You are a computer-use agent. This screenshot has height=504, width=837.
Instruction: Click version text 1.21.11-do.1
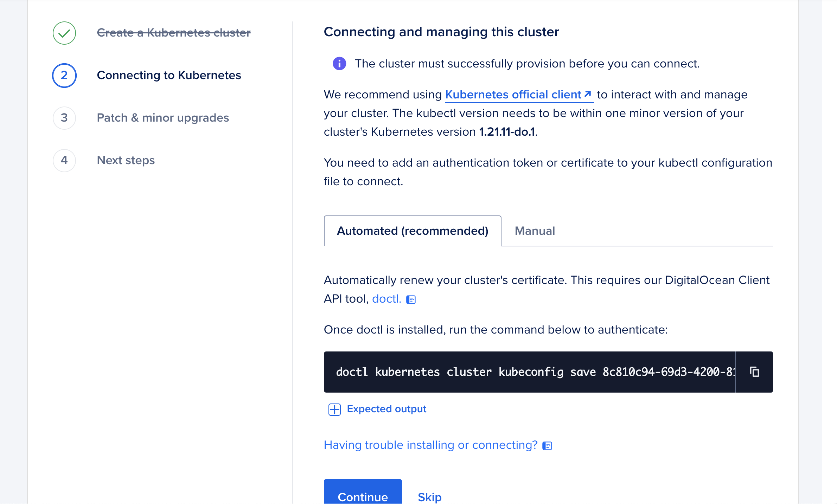point(507,132)
